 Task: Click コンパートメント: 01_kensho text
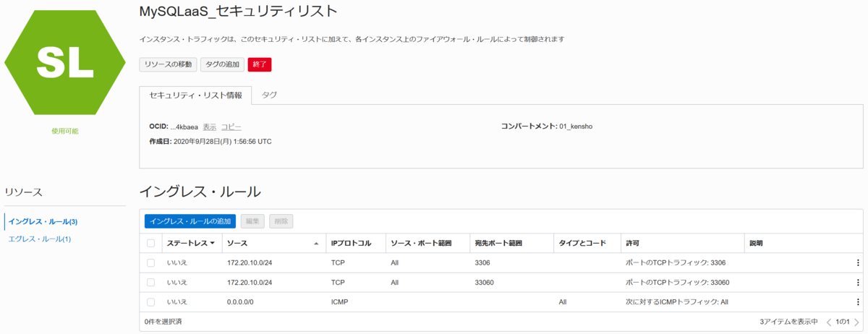(x=547, y=127)
